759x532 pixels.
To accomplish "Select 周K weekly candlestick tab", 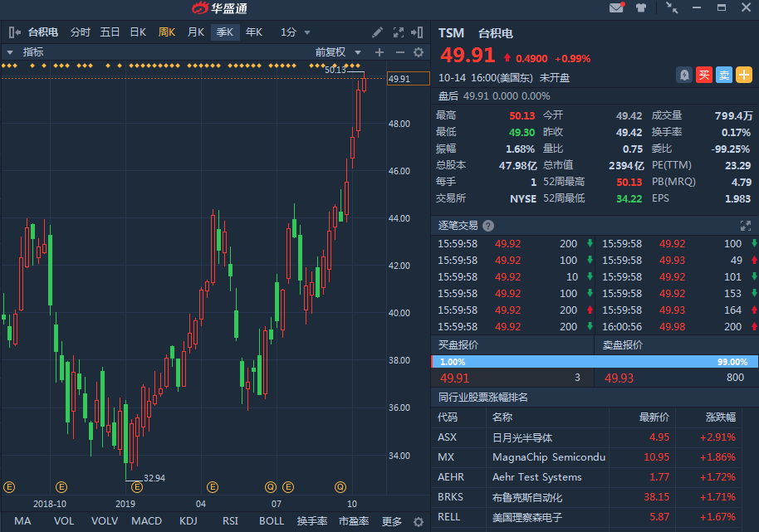I will point(167,32).
